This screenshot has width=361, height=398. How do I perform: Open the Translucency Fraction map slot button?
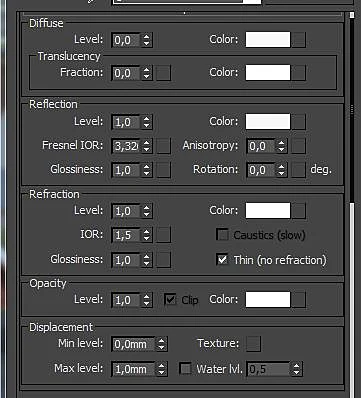coord(163,73)
